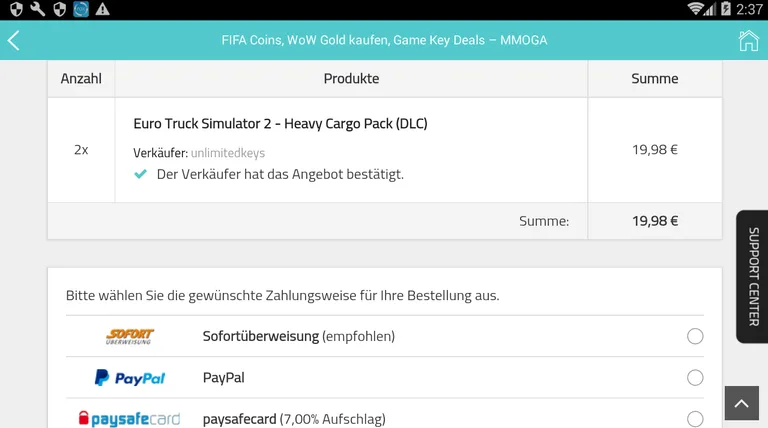Select the PayPal radio button
Screen dimensions: 768x428
[x=695, y=378]
